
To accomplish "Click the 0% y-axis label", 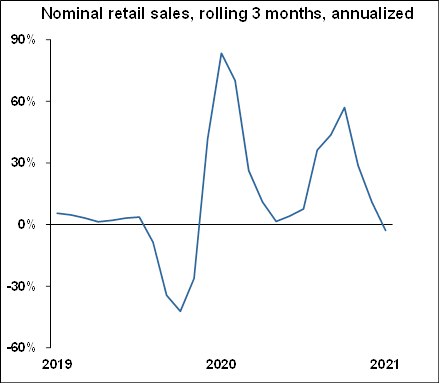I will [27, 225].
